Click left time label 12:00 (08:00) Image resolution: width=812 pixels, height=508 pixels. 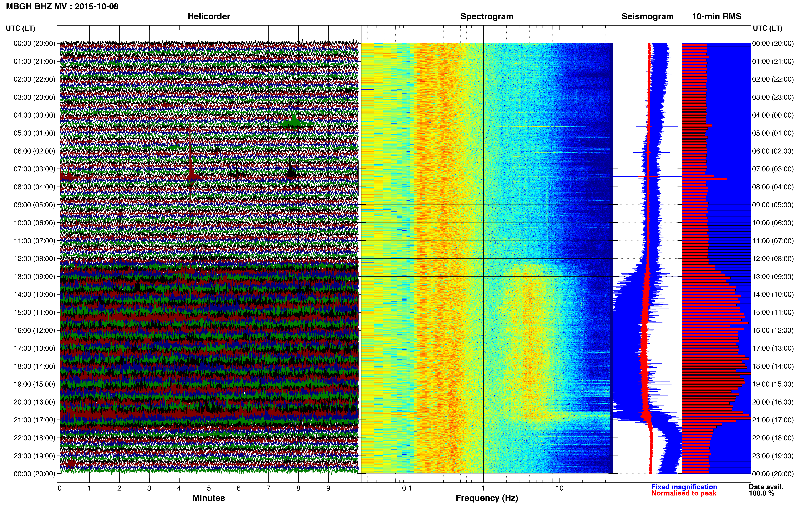34,259
